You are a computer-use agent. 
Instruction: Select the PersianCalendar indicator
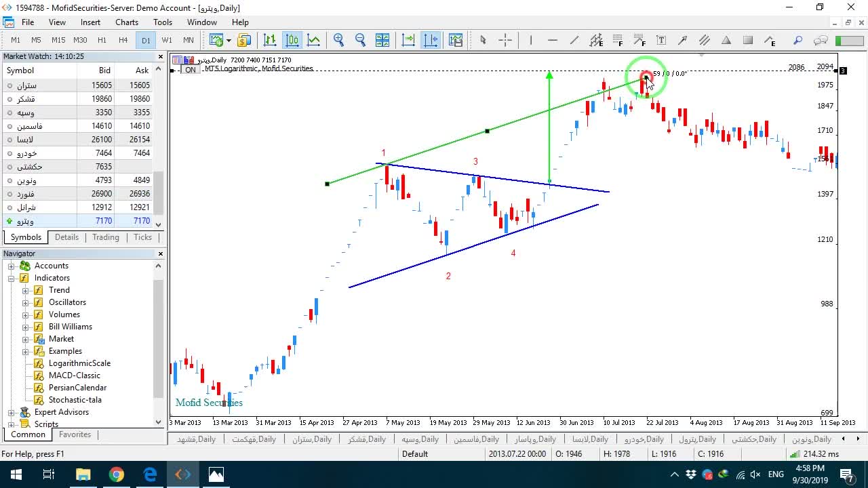coord(77,388)
